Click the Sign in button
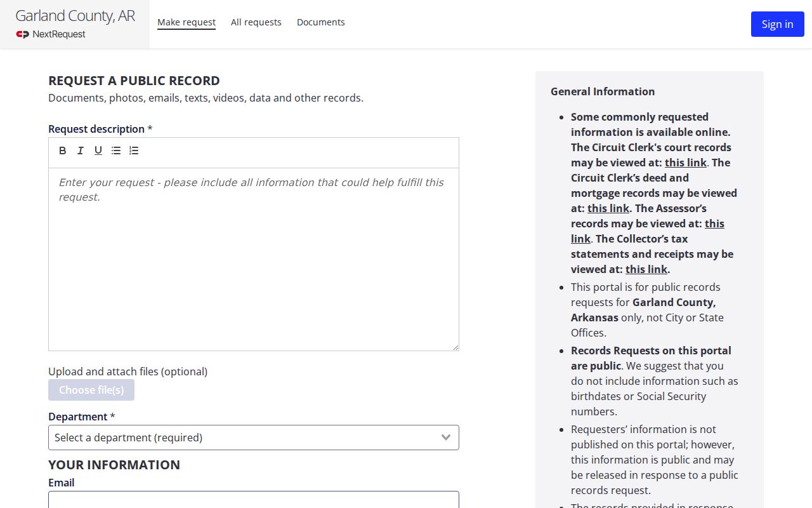This screenshot has height=508, width=812. [x=778, y=24]
